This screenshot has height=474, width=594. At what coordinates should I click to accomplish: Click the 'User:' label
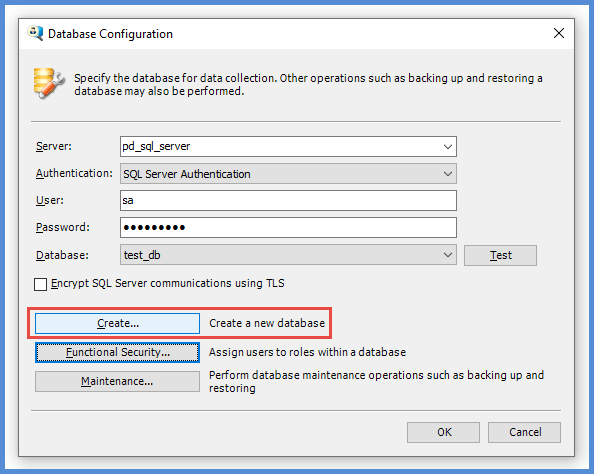coord(50,200)
